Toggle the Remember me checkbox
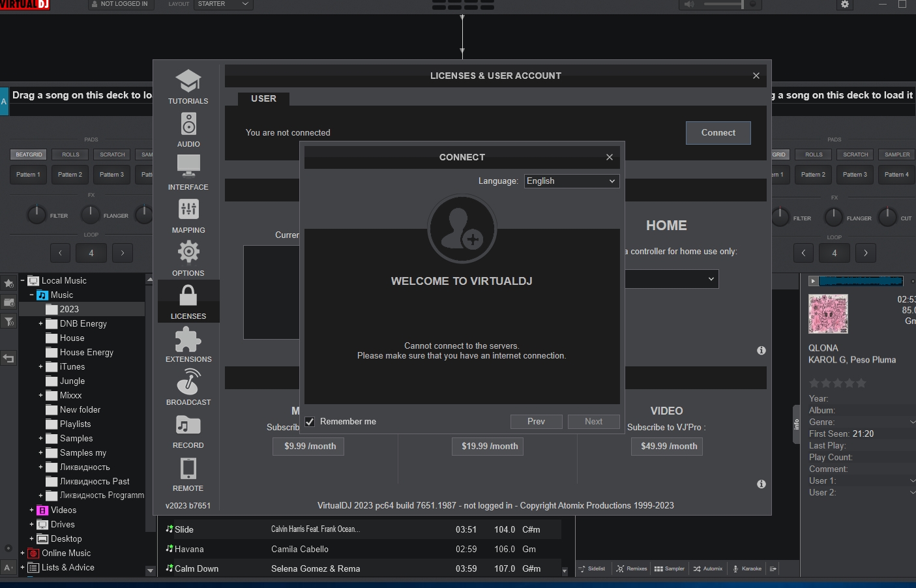This screenshot has width=916, height=588. [310, 422]
